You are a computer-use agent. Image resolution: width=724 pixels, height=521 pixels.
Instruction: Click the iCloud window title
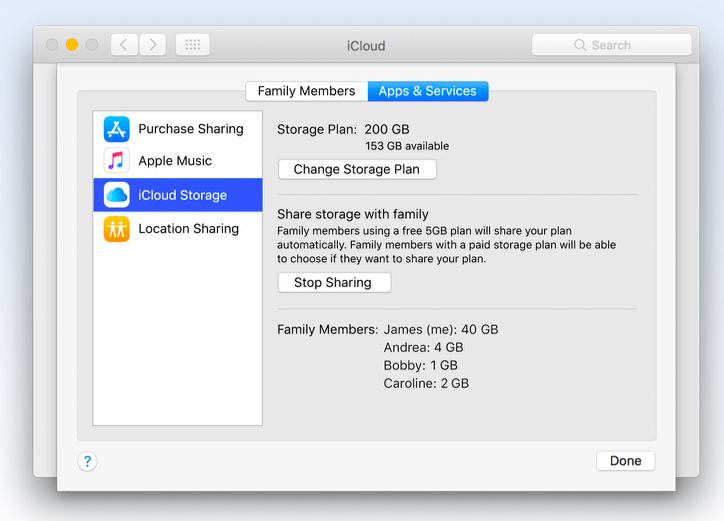pyautogui.click(x=366, y=46)
